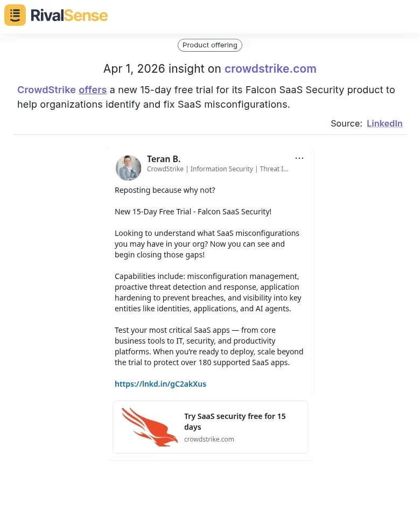Follow the LinkedIn source link
Screen dimensions: 420x517
(x=384, y=123)
